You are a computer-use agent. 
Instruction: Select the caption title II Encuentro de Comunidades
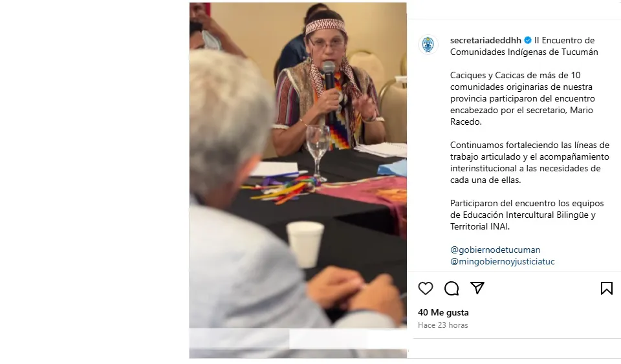pyautogui.click(x=524, y=47)
